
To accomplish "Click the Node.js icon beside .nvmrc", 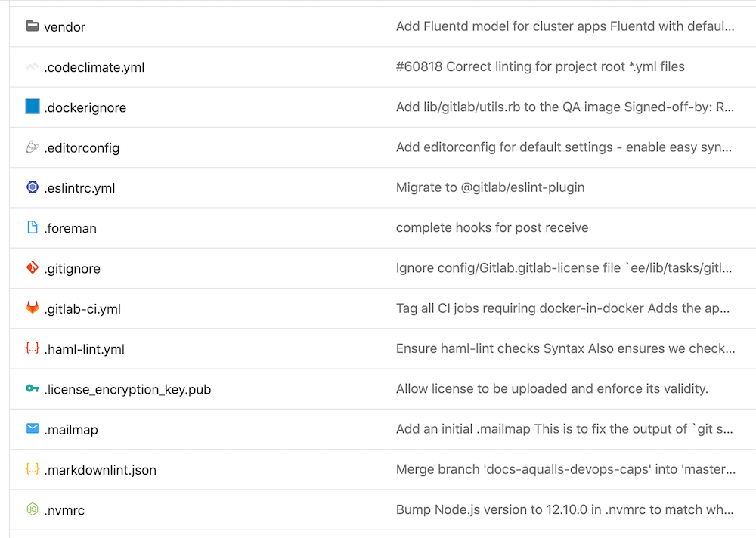I will [32, 510].
